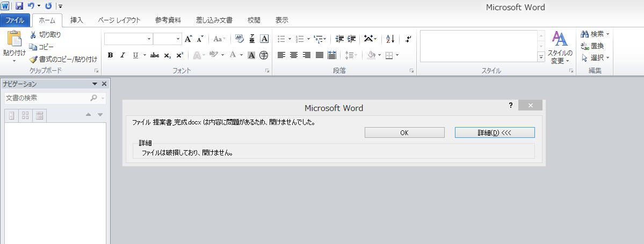The width and height of the screenshot is (644, 244).
Task: Open the File (ファイル) tab
Action: (15, 20)
